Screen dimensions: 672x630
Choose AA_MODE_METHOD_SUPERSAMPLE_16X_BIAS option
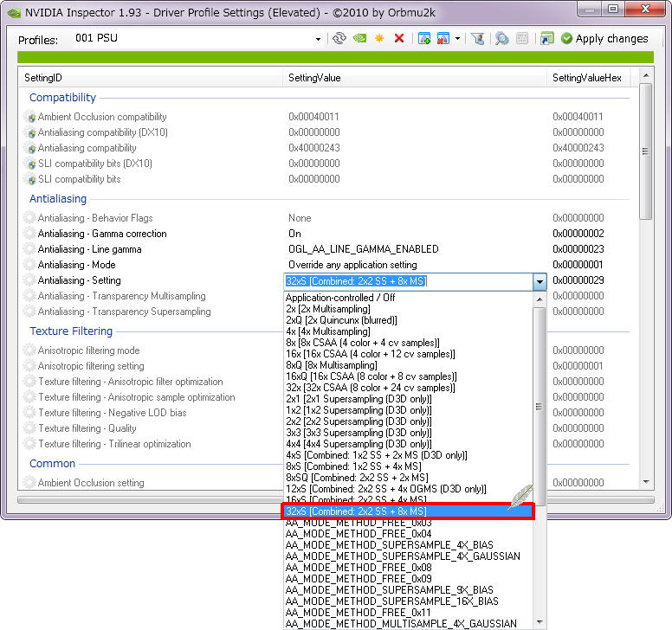409,601
